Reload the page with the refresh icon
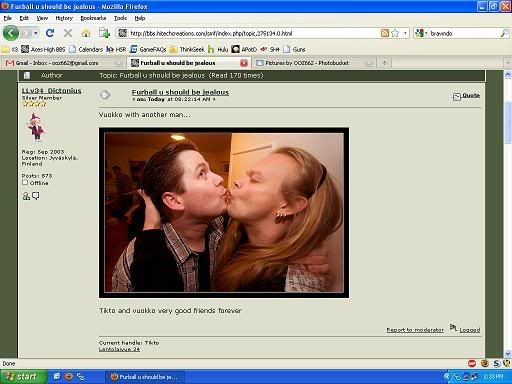Viewport: 512px width, 384px height. click(x=50, y=33)
